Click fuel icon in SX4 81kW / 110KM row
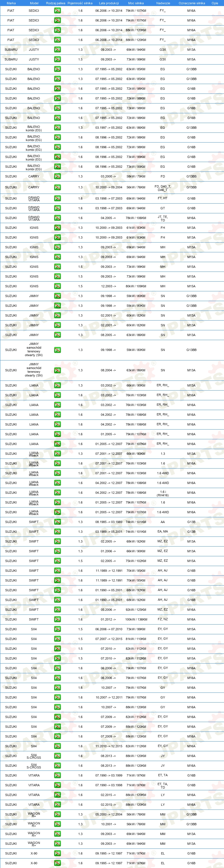The image size is (224, 868). [57, 639]
